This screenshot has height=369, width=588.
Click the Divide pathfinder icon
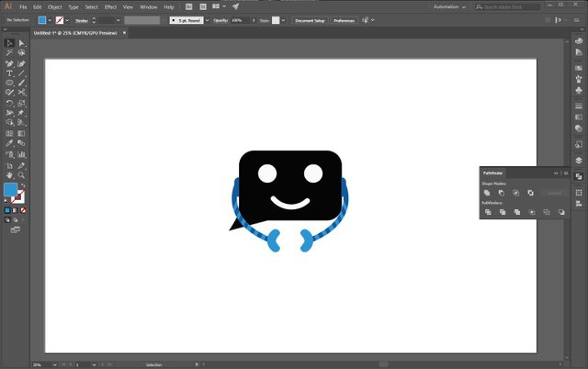click(x=487, y=212)
